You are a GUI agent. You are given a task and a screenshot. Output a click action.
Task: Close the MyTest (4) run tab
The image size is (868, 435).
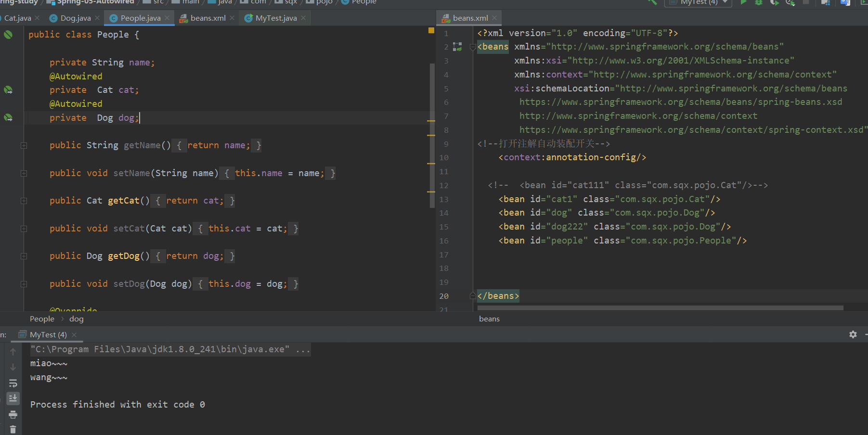pyautogui.click(x=74, y=335)
